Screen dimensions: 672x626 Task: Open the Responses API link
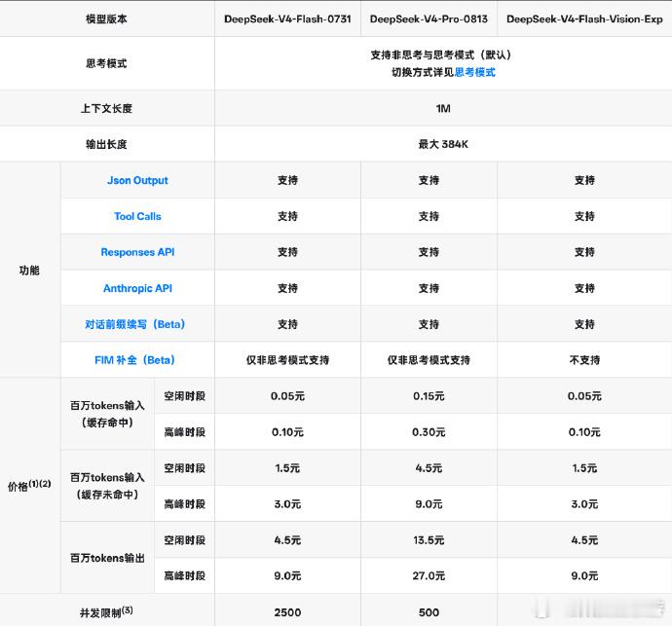pyautogui.click(x=137, y=252)
